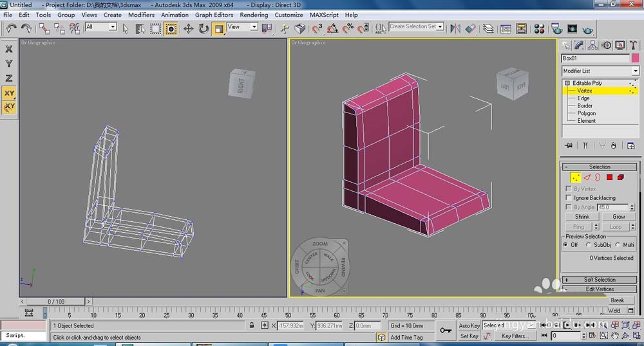Open the Material Editor
The height and width of the screenshot is (346, 644).
click(540, 29)
